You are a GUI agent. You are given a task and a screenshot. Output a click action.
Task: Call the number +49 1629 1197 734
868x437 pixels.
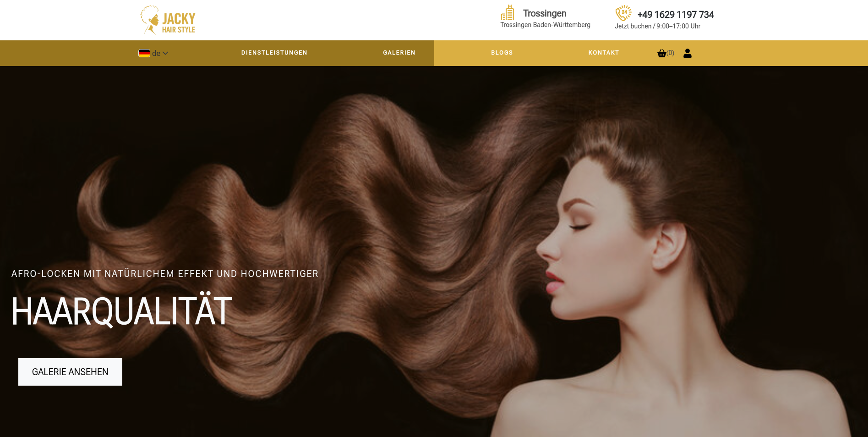[x=675, y=15]
